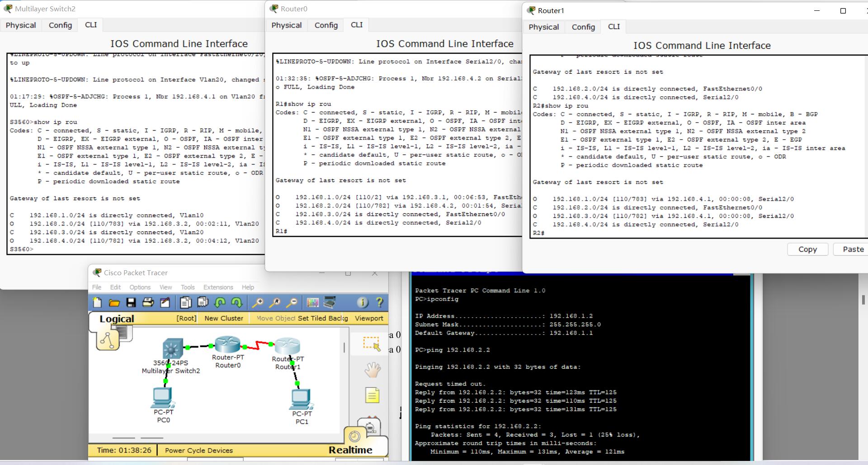Click the Time: 01:38:26 status display
The width and height of the screenshot is (868, 465).
124,451
